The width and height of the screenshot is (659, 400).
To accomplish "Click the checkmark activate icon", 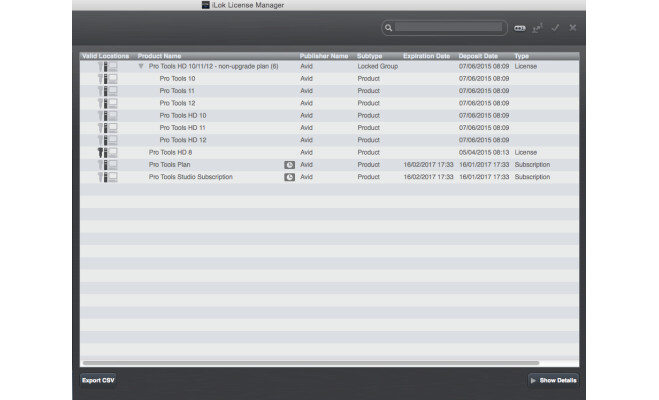I will 555,28.
